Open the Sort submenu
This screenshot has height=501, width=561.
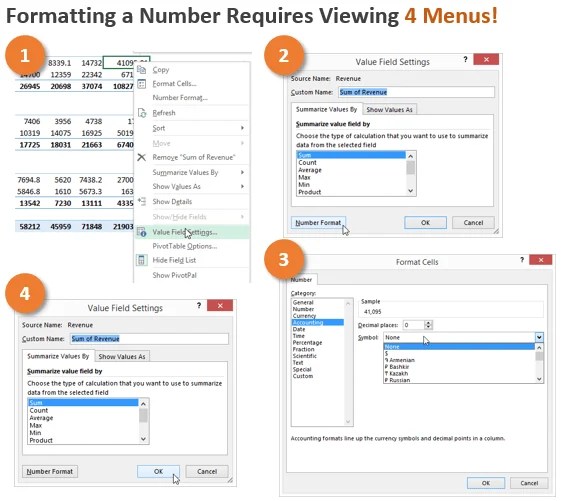(192, 128)
